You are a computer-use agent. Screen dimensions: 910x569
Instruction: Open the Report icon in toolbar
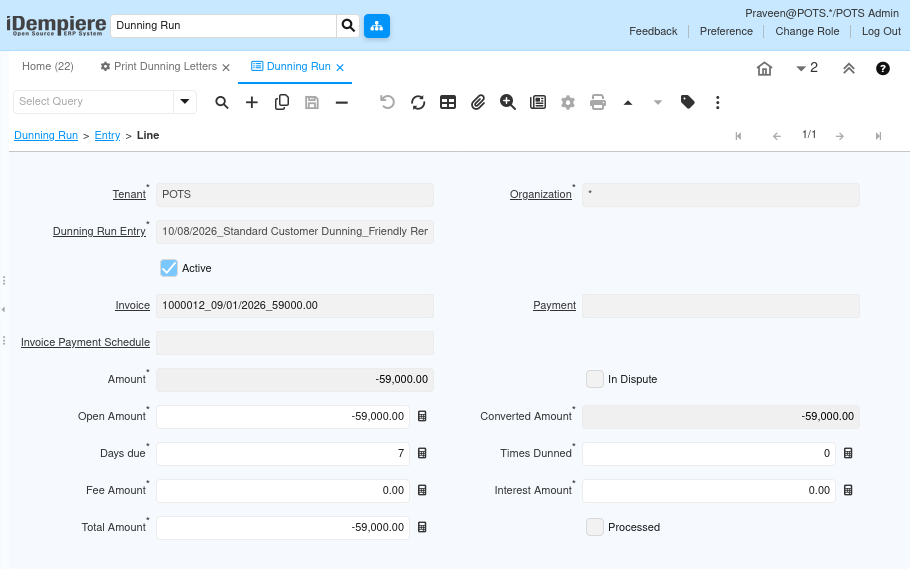[x=538, y=103]
